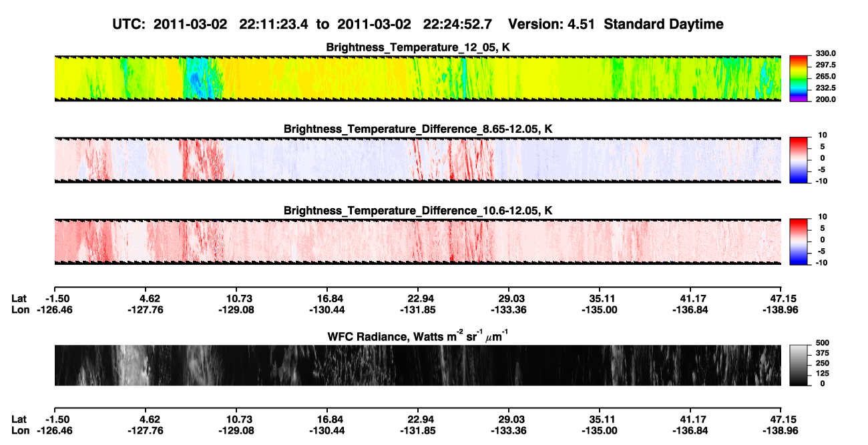The width and height of the screenshot is (868, 445).
Task: Click the WFC Radiance grayscale image strip
Action: click(x=417, y=365)
